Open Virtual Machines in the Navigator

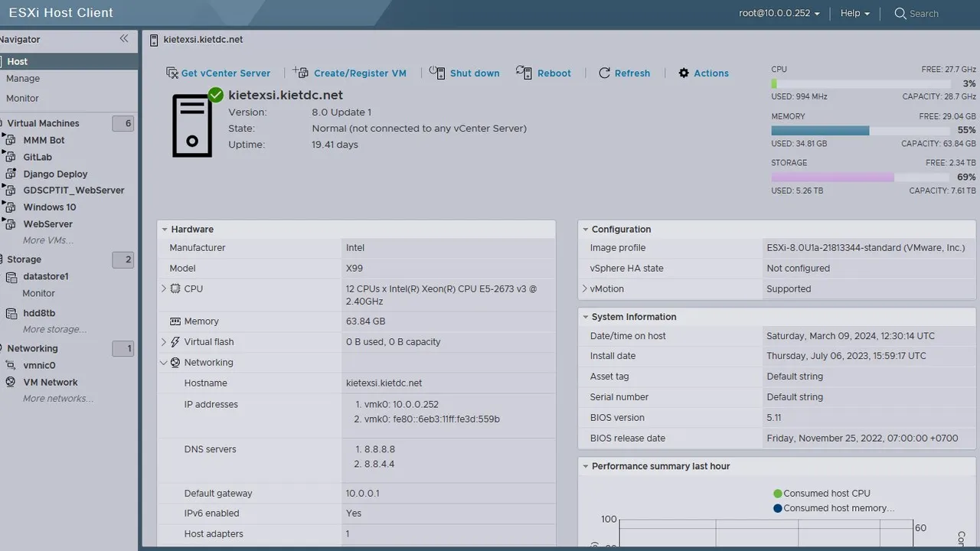coord(43,123)
